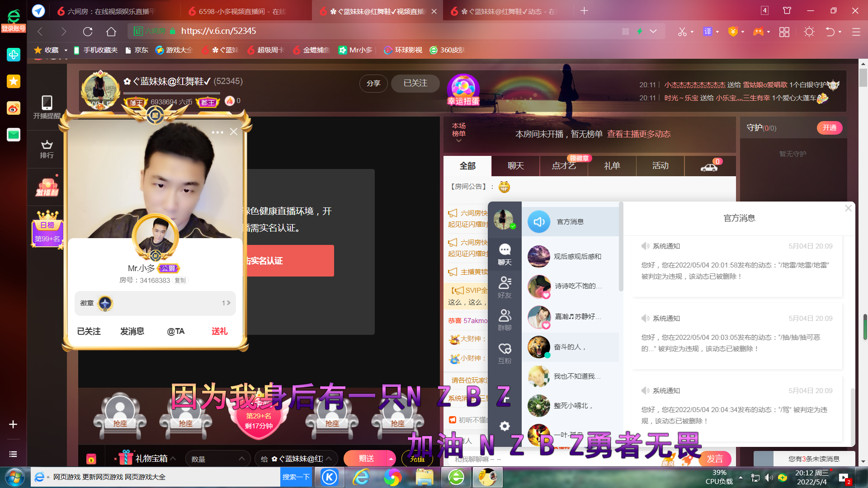The height and width of the screenshot is (488, 868).
Task: Open the 聊天 icon in message panel
Action: [505, 254]
